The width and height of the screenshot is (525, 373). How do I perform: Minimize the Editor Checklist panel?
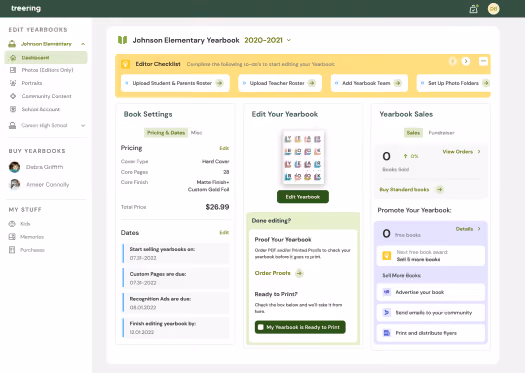(x=483, y=61)
